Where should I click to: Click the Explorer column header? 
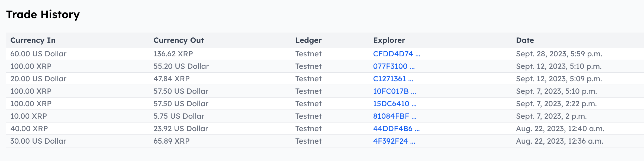pos(389,40)
